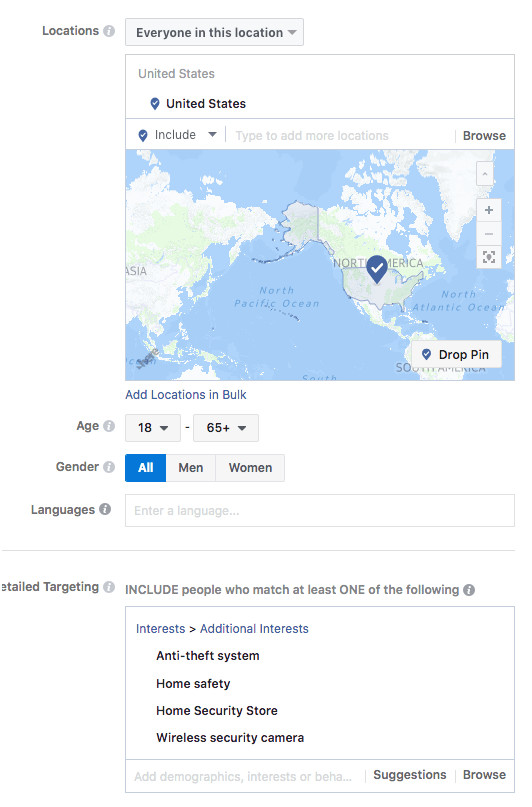Zoom in on the map
532x807 pixels.
click(489, 210)
